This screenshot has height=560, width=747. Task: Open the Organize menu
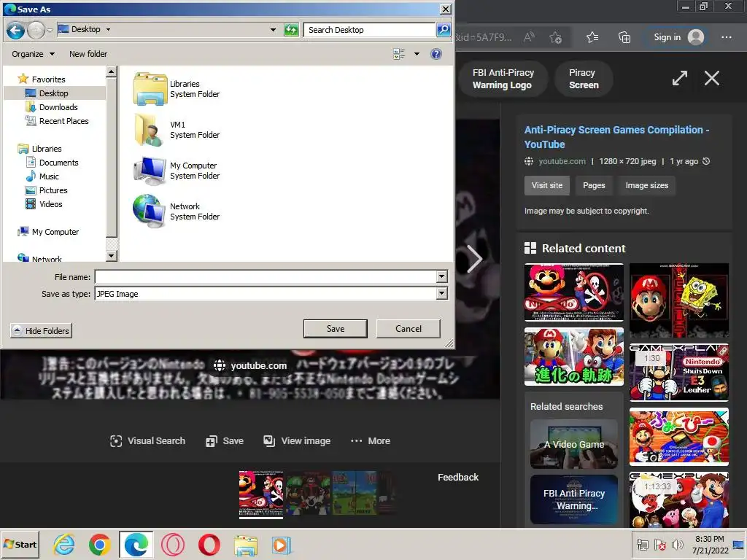pyautogui.click(x=33, y=54)
